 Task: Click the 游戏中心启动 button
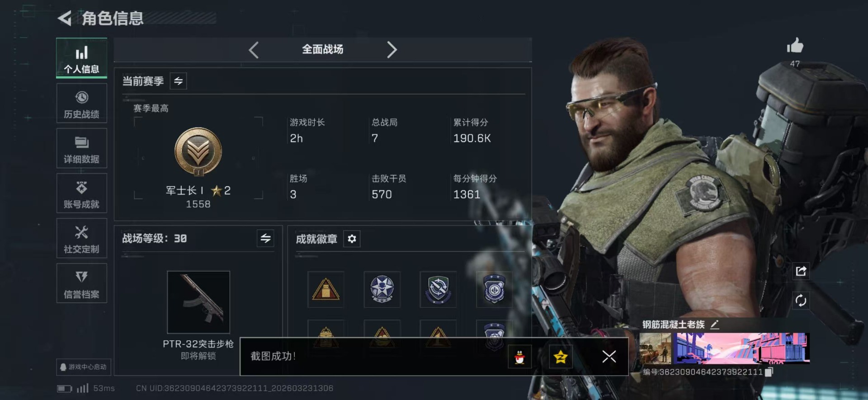click(84, 367)
